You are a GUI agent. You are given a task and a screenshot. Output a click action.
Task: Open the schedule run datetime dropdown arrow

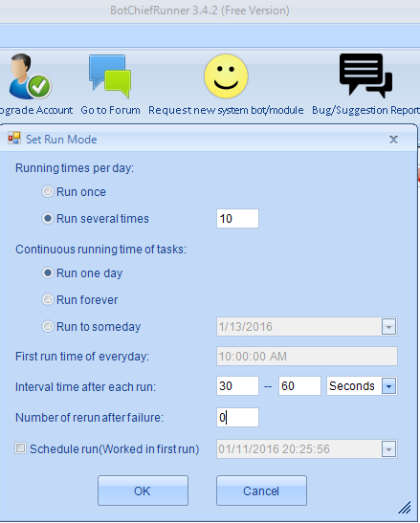point(388,449)
